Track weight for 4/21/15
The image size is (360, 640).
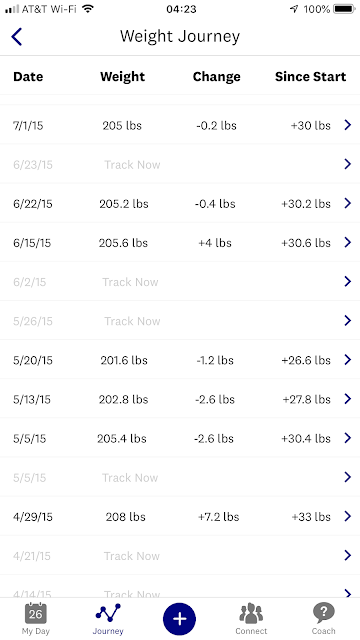click(132, 556)
